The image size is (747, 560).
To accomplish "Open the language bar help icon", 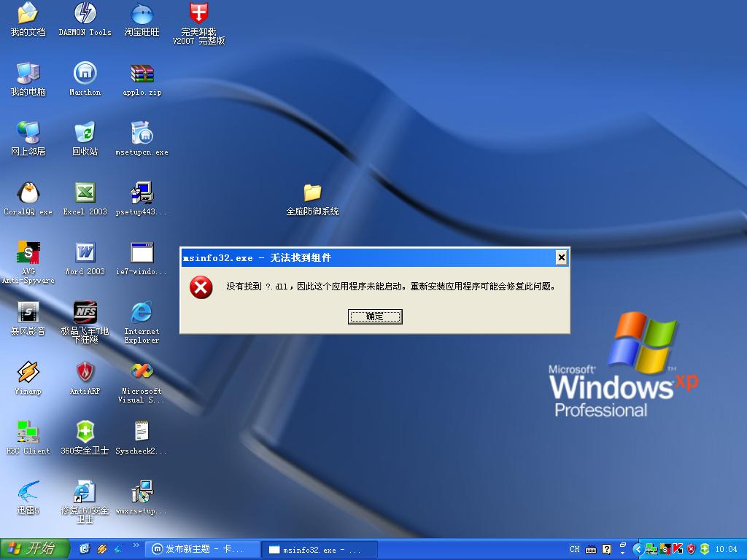I will 606,550.
